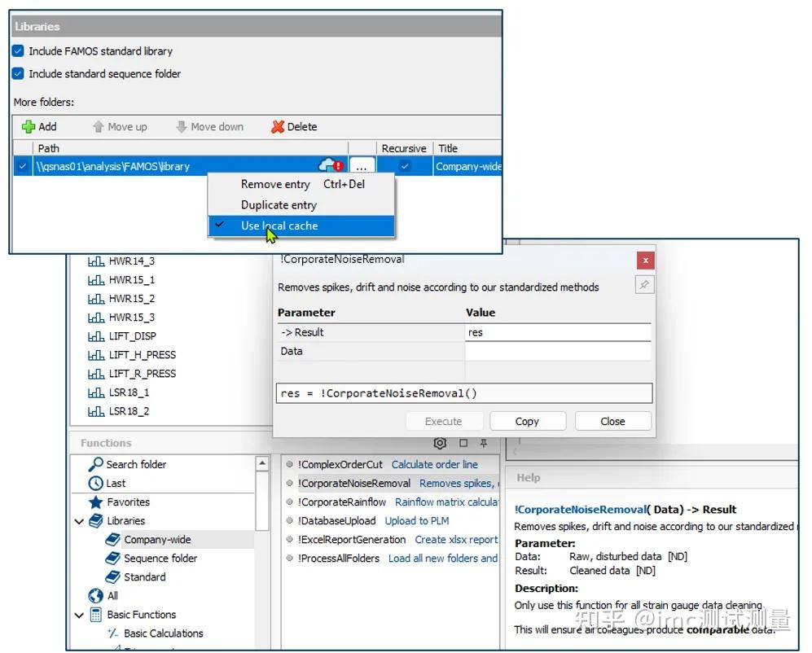This screenshot has width=812, height=653.
Task: Uncheck Include FAMOS standard library
Action: click(x=18, y=50)
